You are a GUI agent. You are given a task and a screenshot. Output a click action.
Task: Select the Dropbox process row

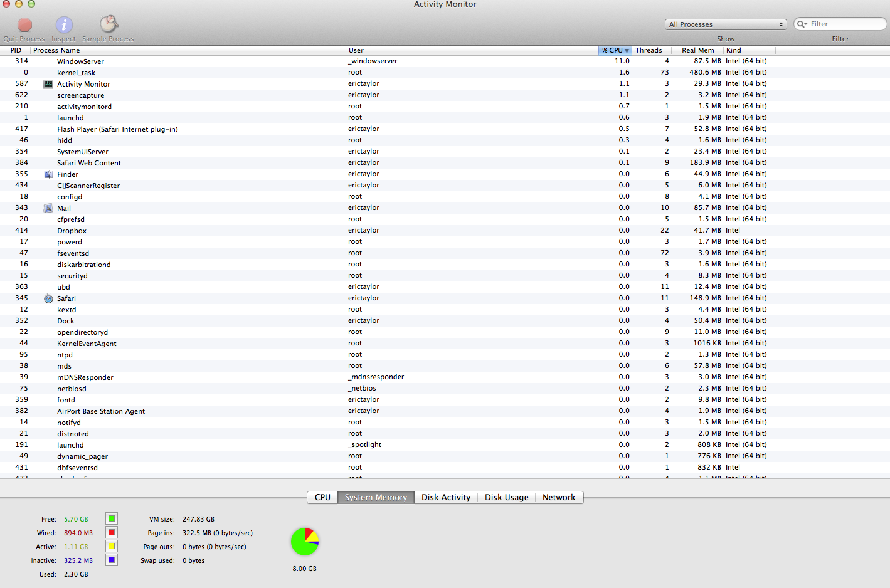pos(445,231)
